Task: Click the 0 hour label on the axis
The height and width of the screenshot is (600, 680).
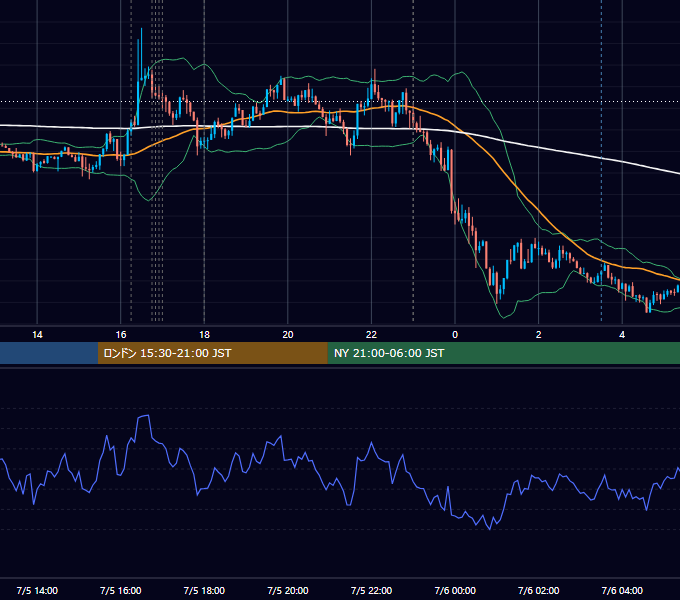Action: click(455, 335)
